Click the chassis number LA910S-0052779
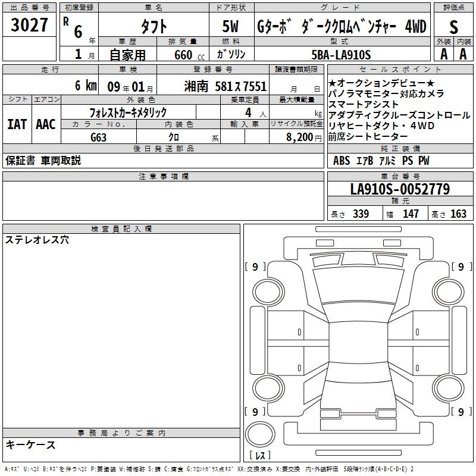 coord(399,189)
